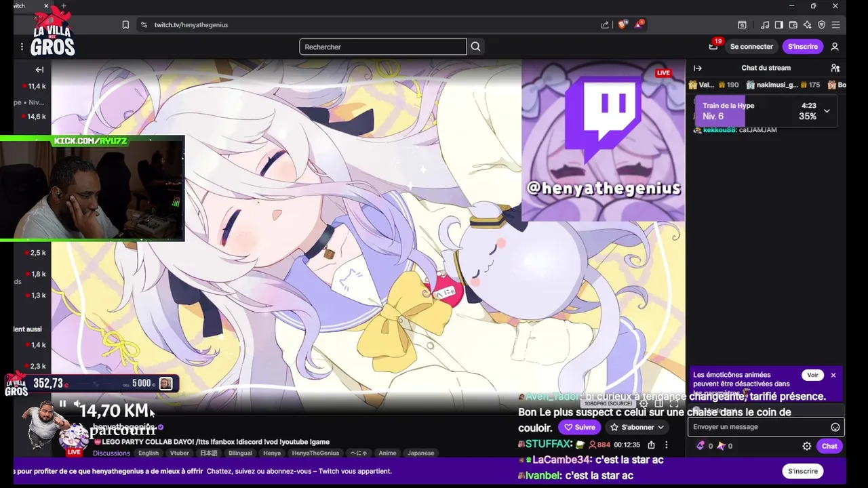Toggle theatre mode on the player
The height and width of the screenshot is (488, 868).
click(x=659, y=404)
